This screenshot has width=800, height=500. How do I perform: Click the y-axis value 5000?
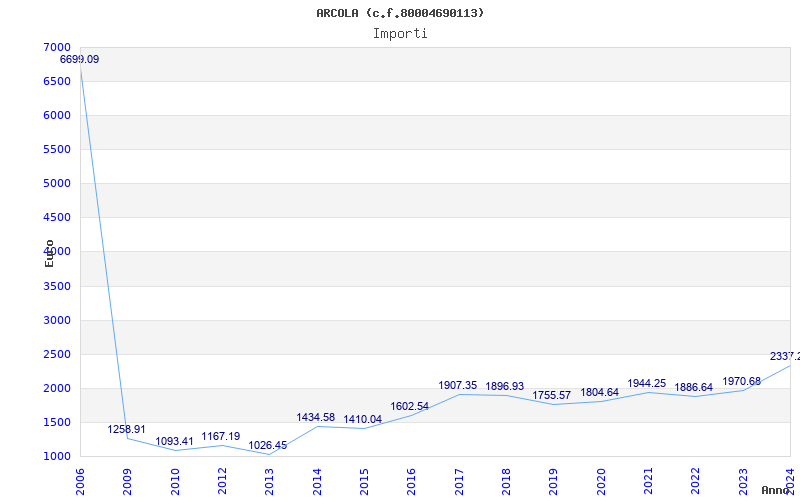tap(57, 183)
